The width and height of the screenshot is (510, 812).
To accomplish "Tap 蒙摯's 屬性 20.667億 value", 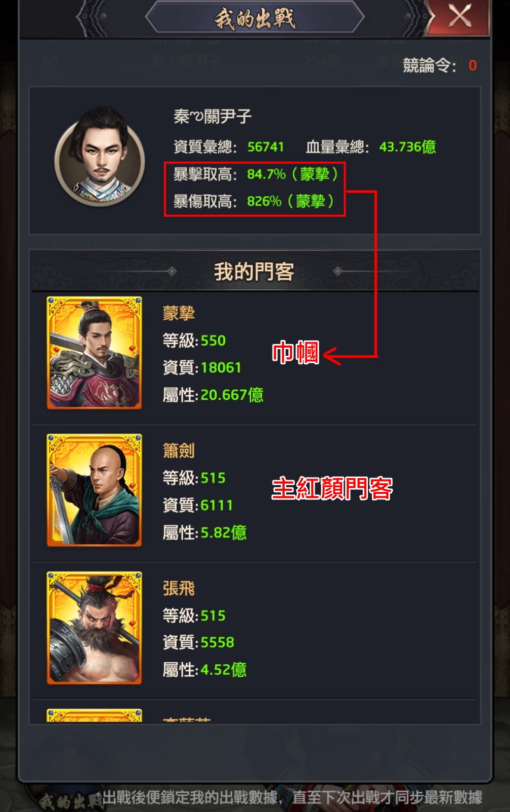I will (232, 395).
